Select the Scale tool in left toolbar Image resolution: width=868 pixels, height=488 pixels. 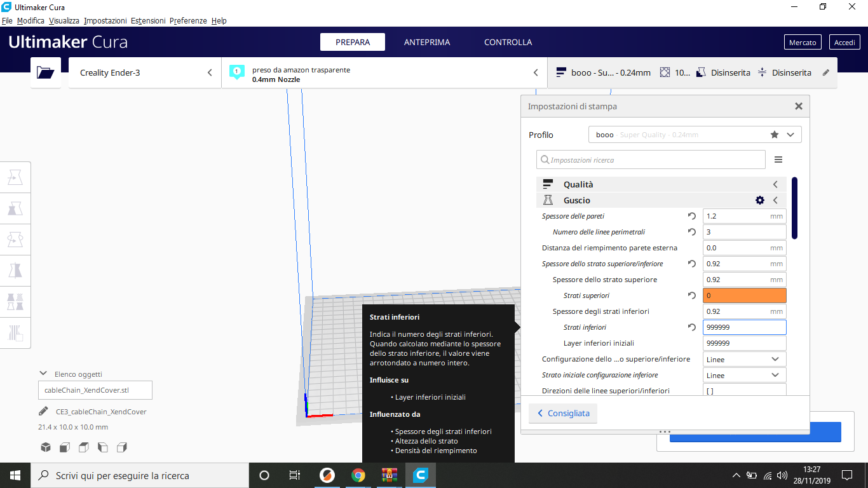[15, 208]
